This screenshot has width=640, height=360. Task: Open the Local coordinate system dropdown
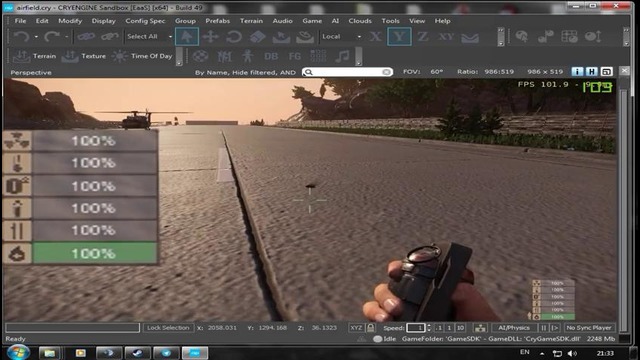341,37
